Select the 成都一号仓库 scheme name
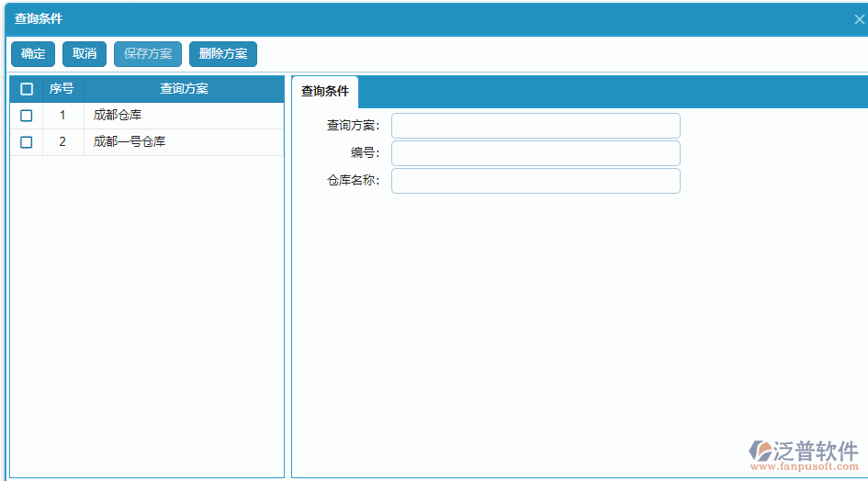The image size is (868, 481). [130, 142]
